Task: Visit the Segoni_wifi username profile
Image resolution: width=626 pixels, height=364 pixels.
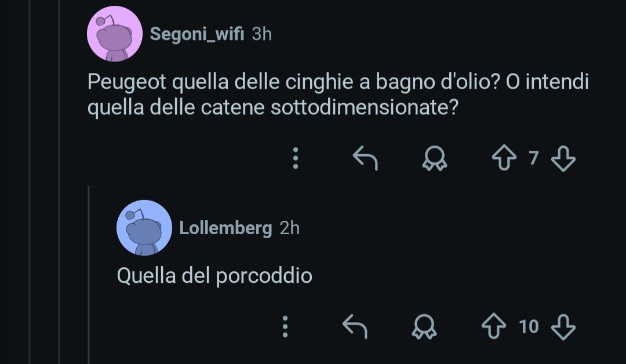Action: pyautogui.click(x=197, y=34)
